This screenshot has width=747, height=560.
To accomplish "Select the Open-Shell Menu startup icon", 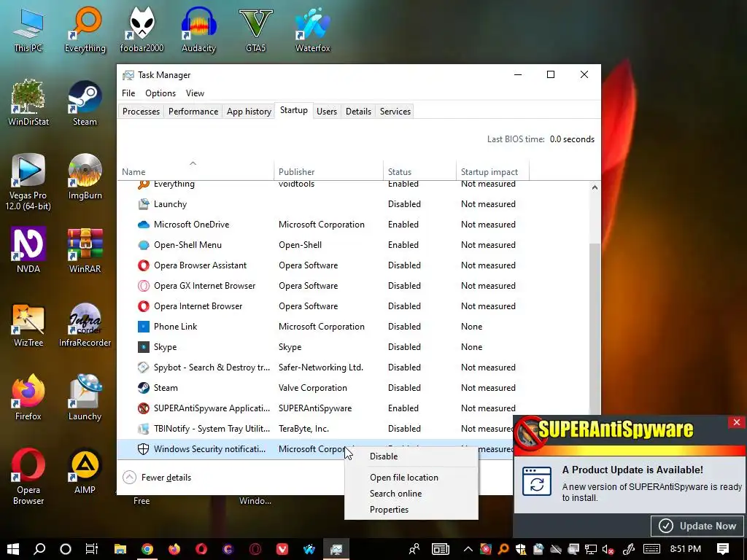I will pos(144,245).
